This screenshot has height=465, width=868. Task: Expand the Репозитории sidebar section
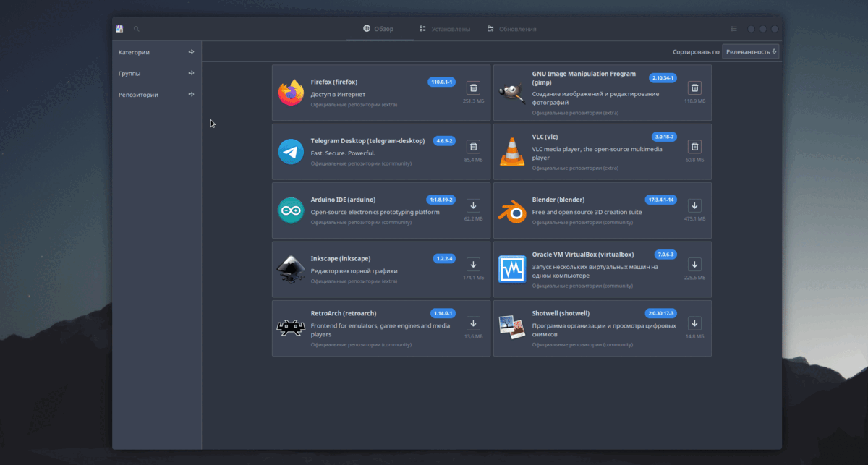(x=157, y=95)
